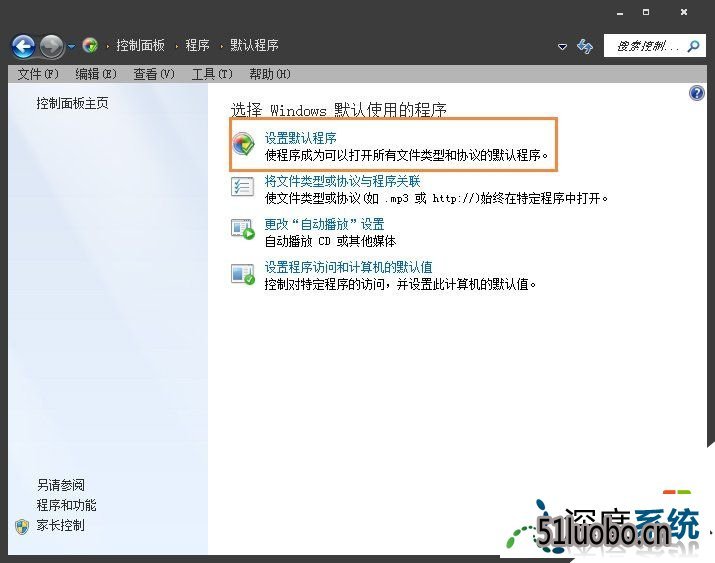Open 程序和功能 in the sidebar

click(66, 505)
